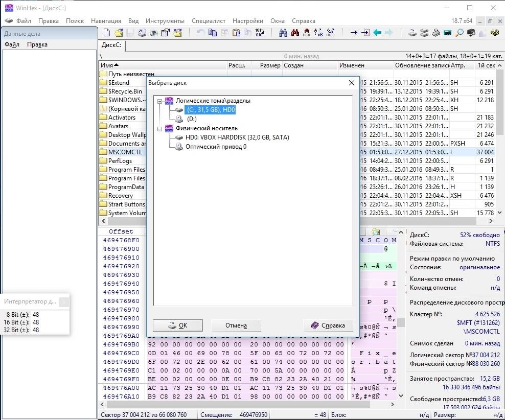
Task: Click the Offset column header in hex view
Action: [x=121, y=231]
